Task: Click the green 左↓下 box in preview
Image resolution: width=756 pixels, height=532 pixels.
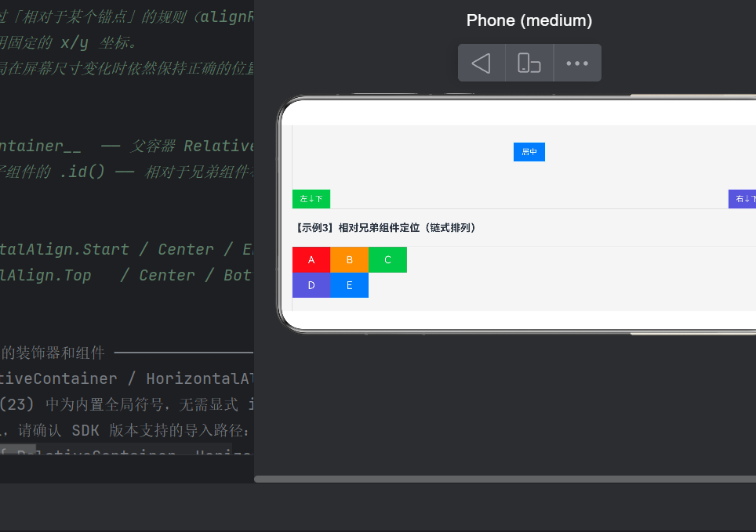Action: pyautogui.click(x=311, y=198)
